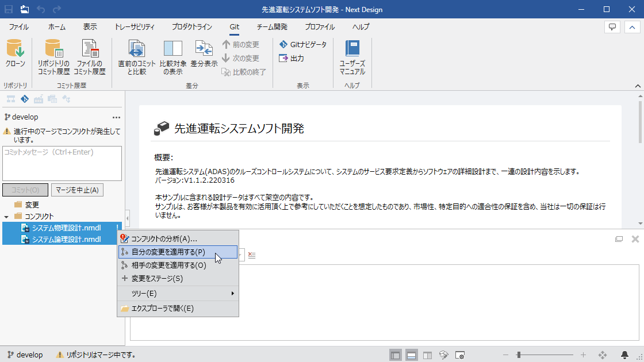644x362 pixels.
Task: Open file commit history
Action: 90,57
